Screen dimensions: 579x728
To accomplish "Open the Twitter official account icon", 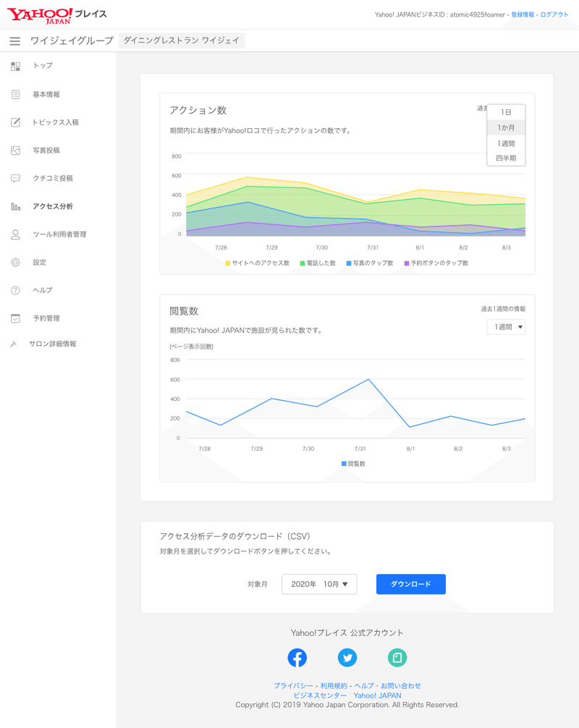I will [347, 657].
